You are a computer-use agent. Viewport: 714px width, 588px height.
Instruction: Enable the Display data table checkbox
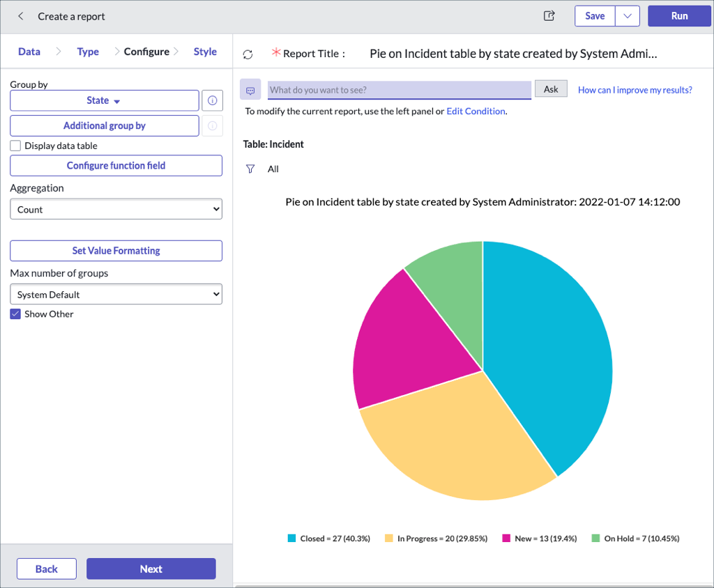(x=15, y=146)
